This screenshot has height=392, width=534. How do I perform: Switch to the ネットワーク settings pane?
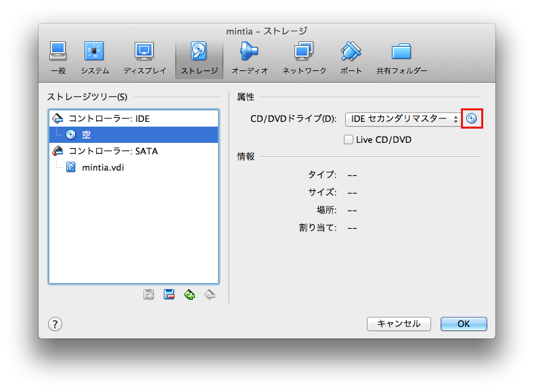304,58
